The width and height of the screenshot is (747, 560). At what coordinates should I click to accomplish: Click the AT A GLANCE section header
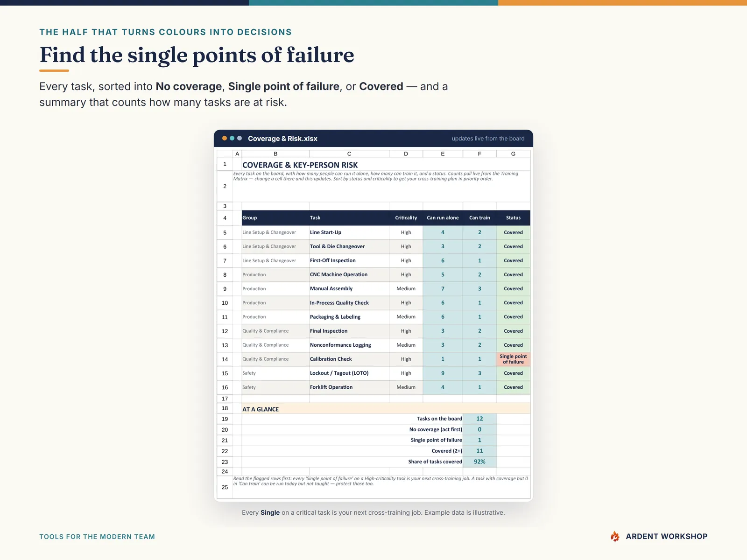(x=386, y=409)
